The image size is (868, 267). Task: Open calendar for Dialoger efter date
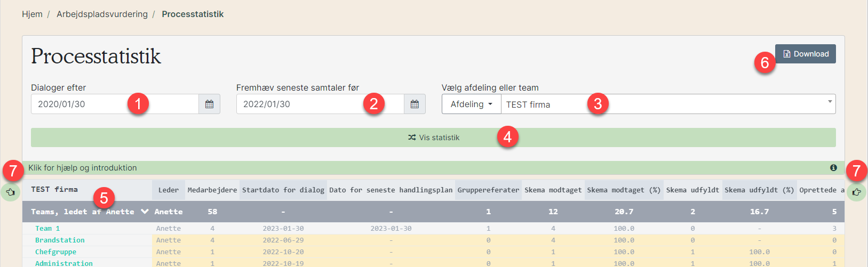coord(209,104)
